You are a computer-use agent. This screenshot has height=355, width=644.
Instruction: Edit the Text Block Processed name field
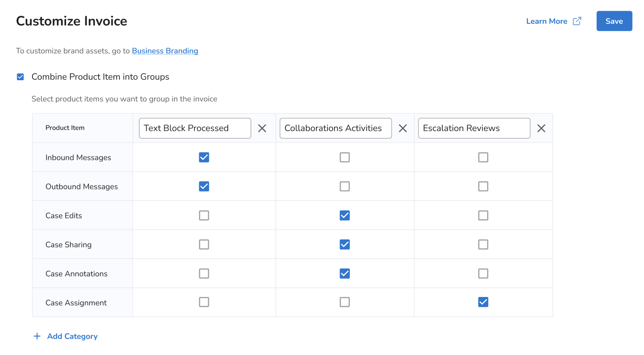click(195, 128)
